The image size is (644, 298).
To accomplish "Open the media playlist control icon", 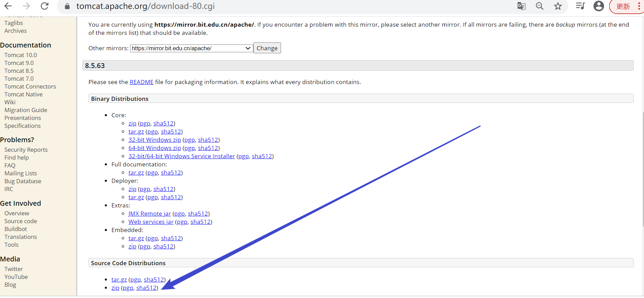I will tap(580, 6).
